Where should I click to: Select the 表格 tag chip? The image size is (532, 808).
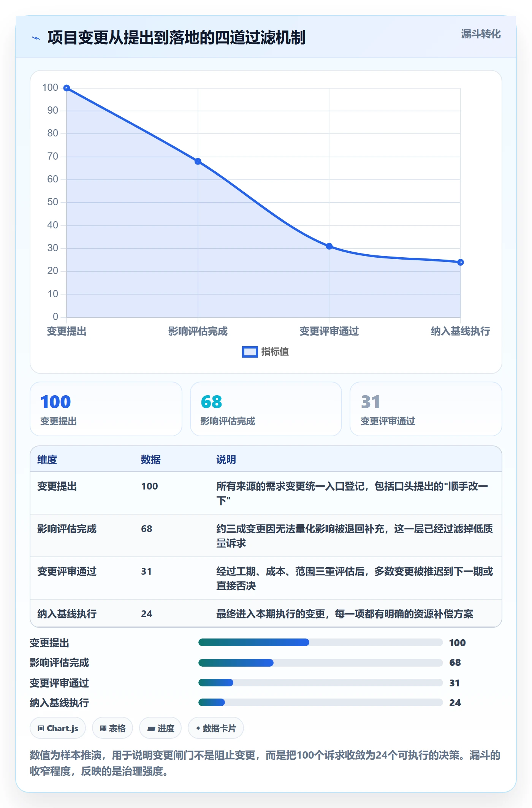112,728
